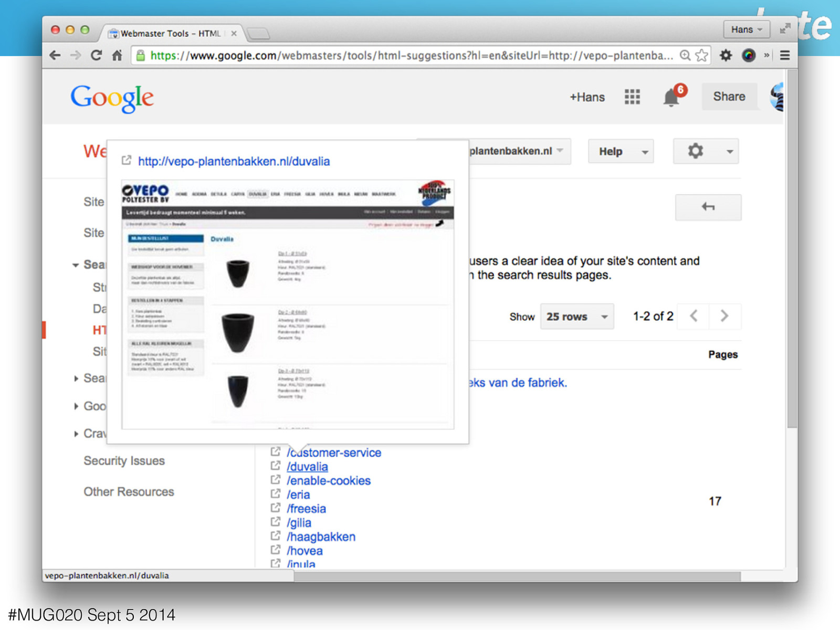The image size is (840, 630).
Task: Open the Hans profile dropdown in title bar
Action: coord(747,29)
